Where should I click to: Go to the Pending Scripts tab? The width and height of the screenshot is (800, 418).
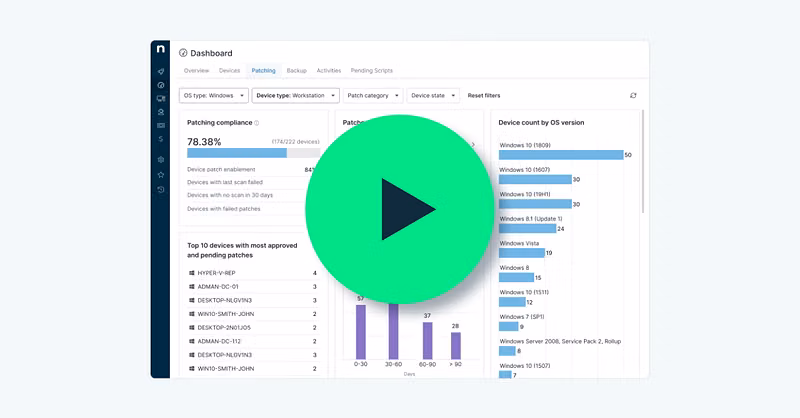click(x=371, y=71)
